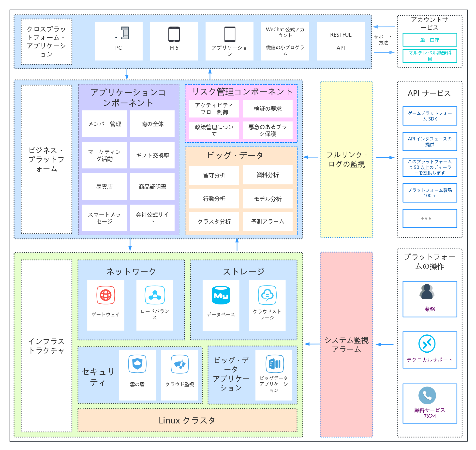Select the H5 tablet device icon
The width and height of the screenshot is (476, 450).
174,34
